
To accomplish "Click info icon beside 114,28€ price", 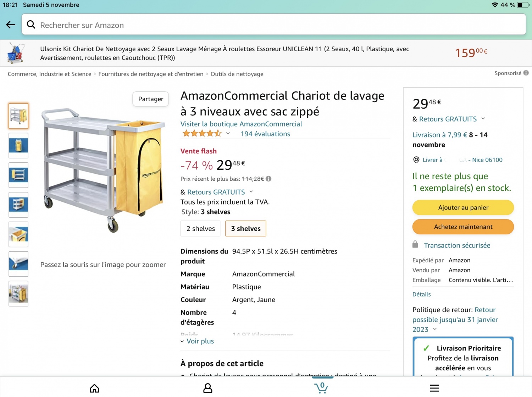I will [x=268, y=179].
